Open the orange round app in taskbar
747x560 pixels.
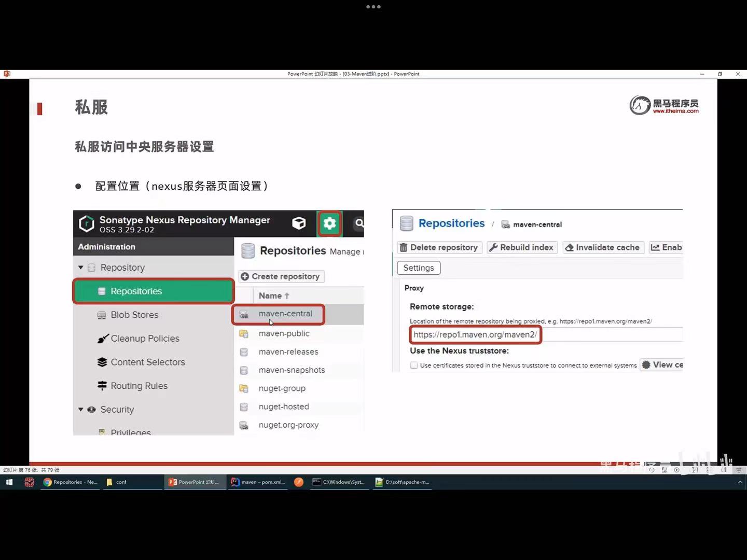(x=299, y=482)
